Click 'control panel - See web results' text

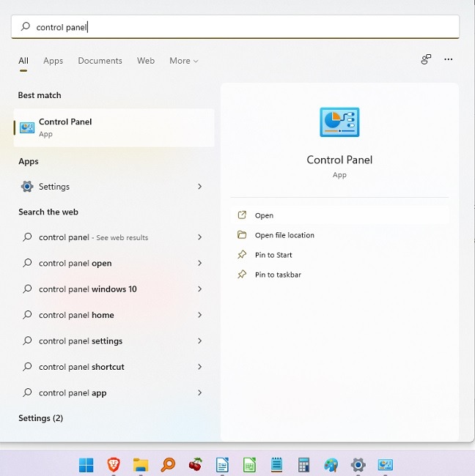pos(93,237)
